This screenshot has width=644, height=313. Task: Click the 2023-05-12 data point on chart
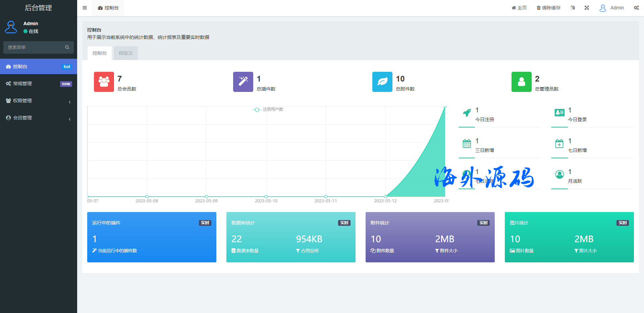385,197
